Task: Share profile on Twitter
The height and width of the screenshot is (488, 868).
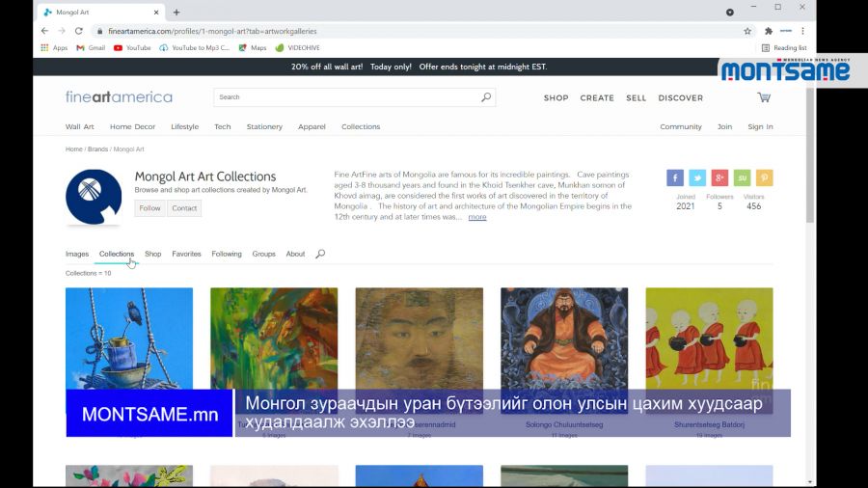Action: click(697, 177)
